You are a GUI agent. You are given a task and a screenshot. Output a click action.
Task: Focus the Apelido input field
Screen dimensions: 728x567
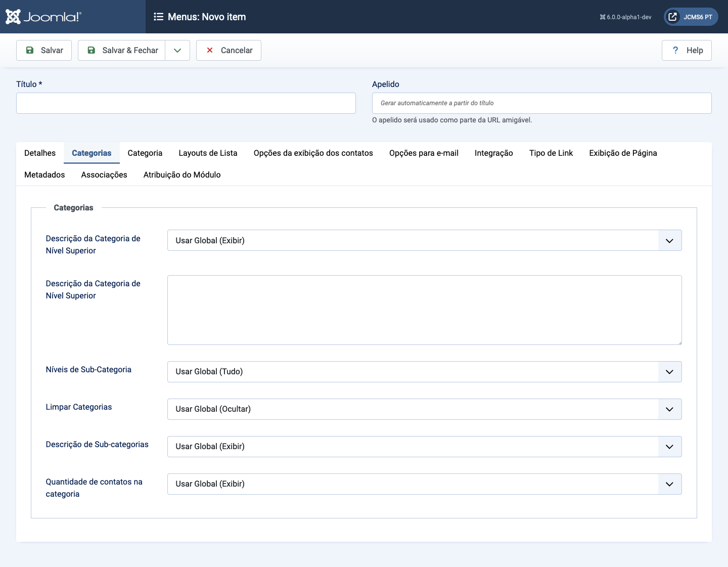[542, 103]
